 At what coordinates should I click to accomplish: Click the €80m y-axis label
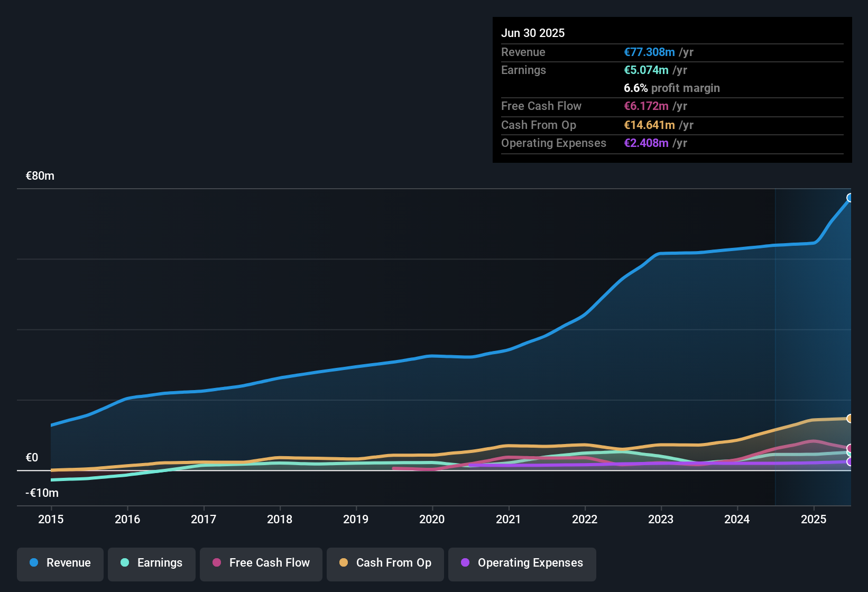point(40,176)
